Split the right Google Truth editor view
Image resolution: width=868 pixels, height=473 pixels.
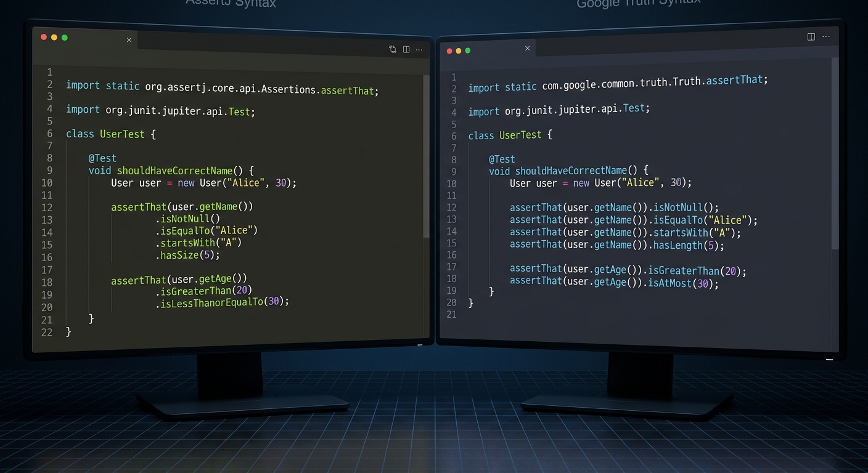[x=811, y=37]
